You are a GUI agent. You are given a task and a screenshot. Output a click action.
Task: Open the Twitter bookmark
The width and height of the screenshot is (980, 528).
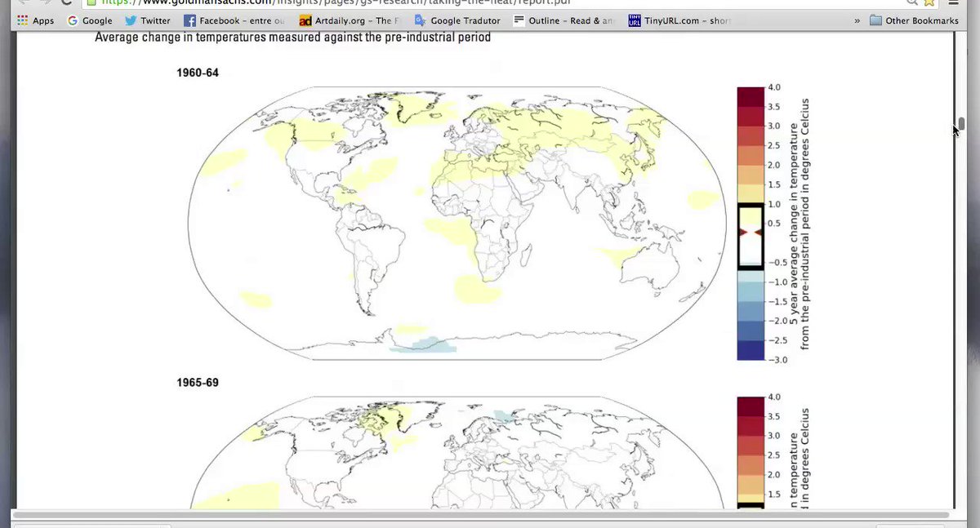tap(148, 20)
